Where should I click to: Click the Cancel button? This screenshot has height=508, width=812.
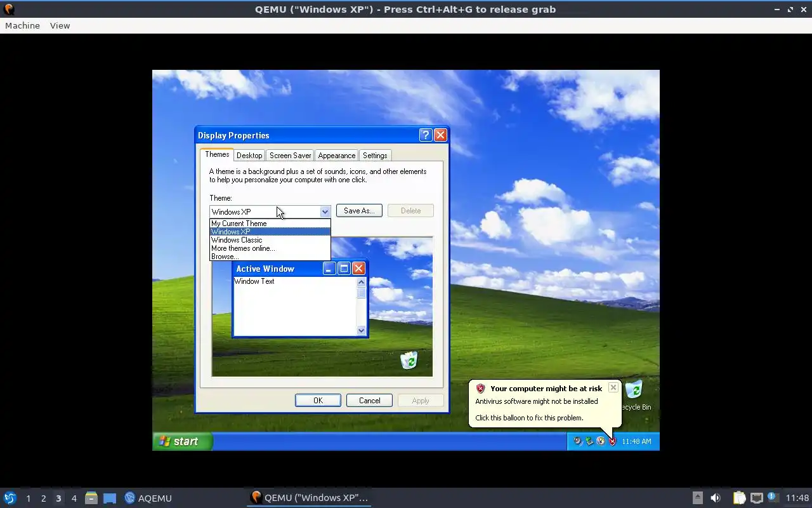[x=369, y=401]
